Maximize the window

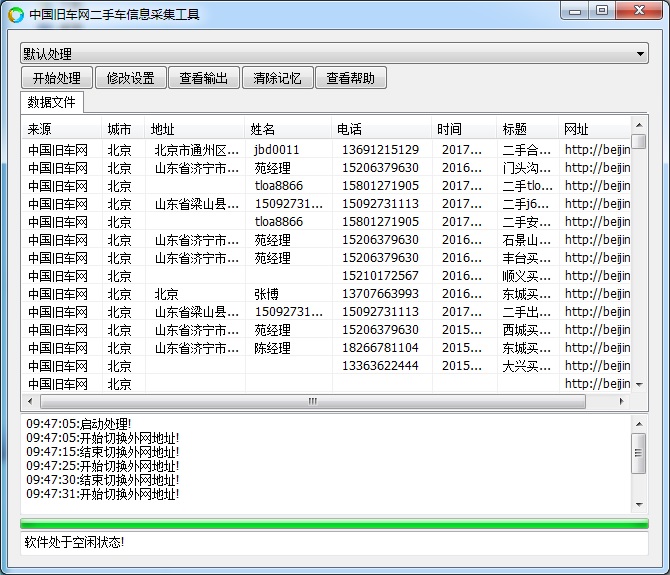pos(602,10)
